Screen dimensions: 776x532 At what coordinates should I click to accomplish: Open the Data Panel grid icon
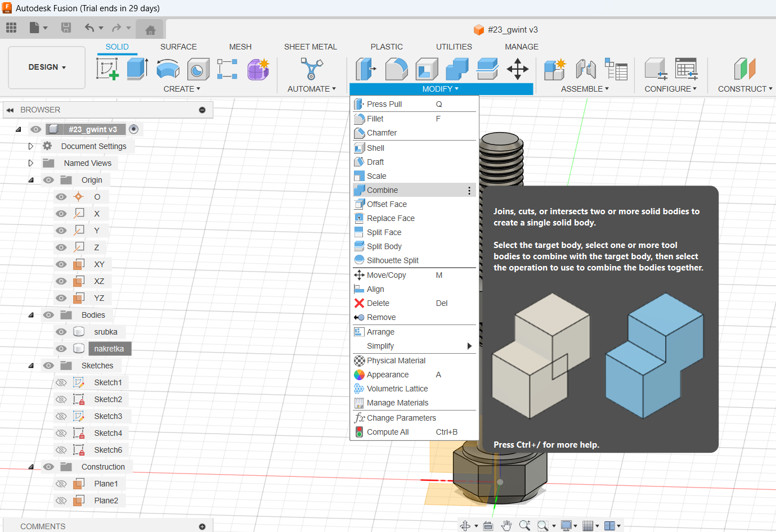tap(11, 28)
